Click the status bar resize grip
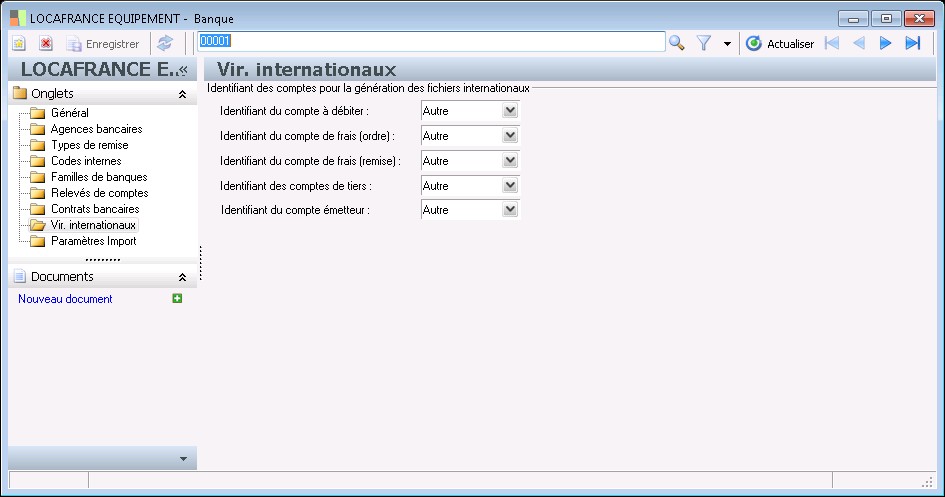The image size is (945, 497). coord(928,482)
